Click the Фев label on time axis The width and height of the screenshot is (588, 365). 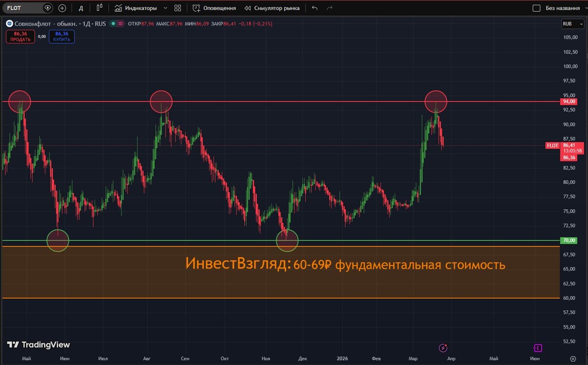376,359
